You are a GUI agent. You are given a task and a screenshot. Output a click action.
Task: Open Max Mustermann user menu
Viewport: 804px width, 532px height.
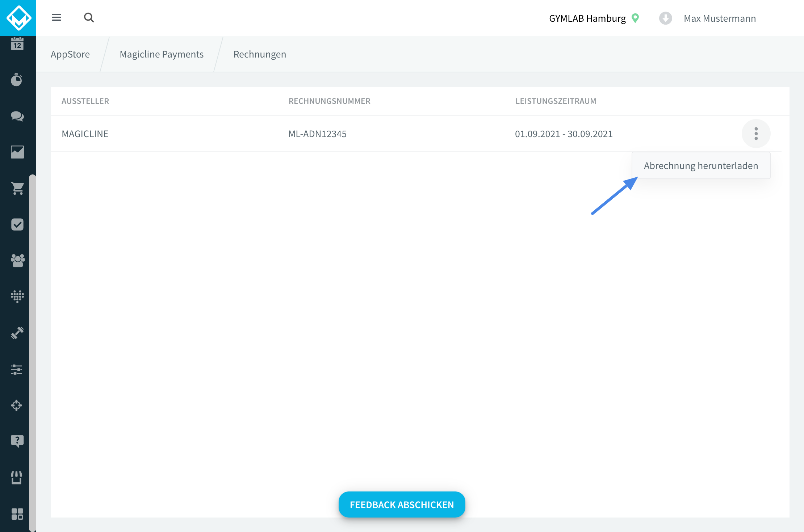pos(720,18)
